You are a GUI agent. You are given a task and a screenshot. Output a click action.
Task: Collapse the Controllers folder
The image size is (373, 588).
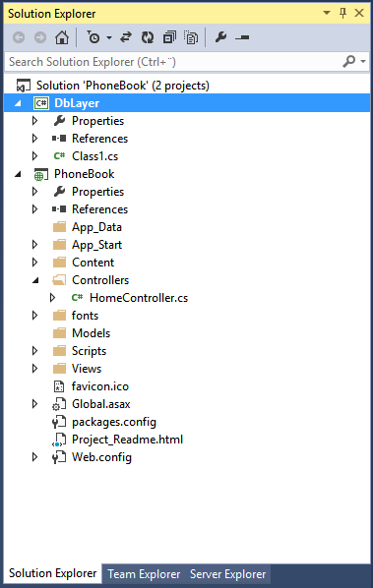click(x=35, y=280)
